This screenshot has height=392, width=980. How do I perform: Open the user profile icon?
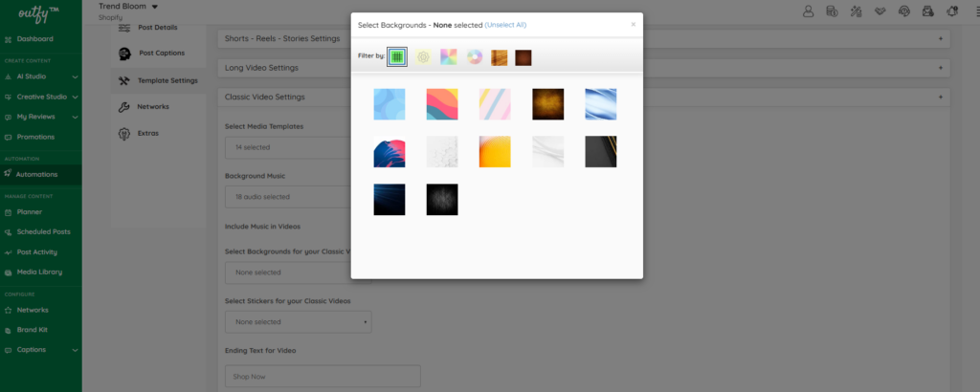click(808, 11)
